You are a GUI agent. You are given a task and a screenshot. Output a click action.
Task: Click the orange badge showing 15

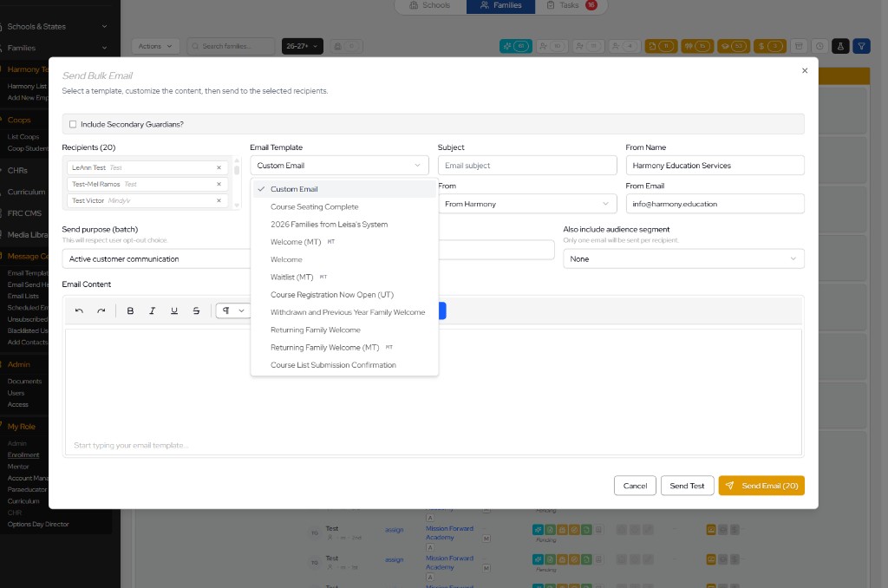pyautogui.click(x=697, y=47)
